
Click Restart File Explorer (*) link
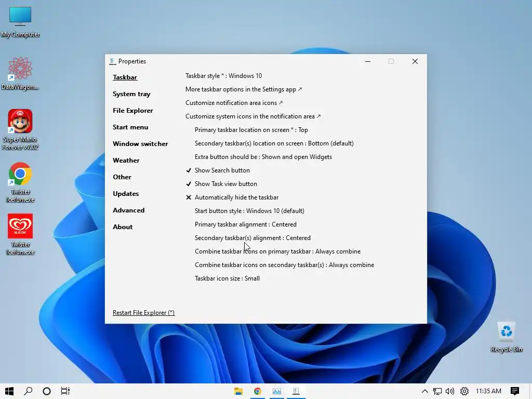tap(143, 313)
